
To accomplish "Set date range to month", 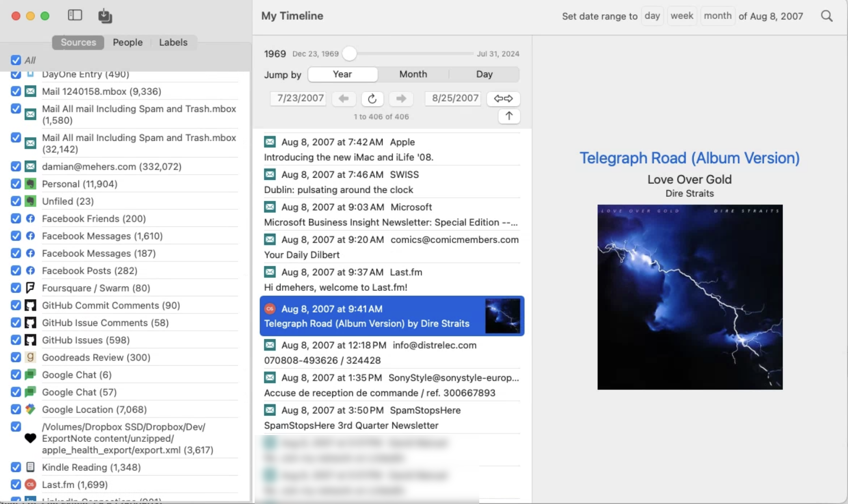I will (x=718, y=16).
